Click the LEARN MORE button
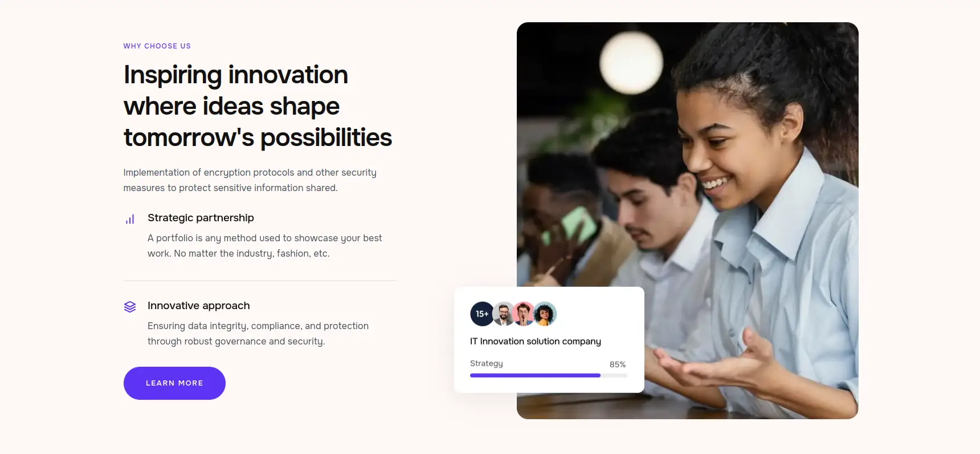This screenshot has height=454, width=980. click(174, 383)
